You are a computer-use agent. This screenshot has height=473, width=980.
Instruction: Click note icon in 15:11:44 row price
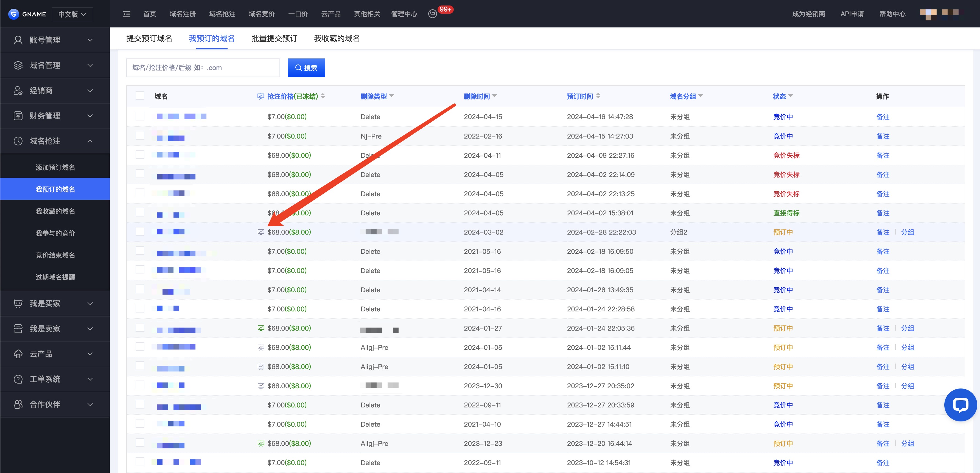tap(261, 348)
